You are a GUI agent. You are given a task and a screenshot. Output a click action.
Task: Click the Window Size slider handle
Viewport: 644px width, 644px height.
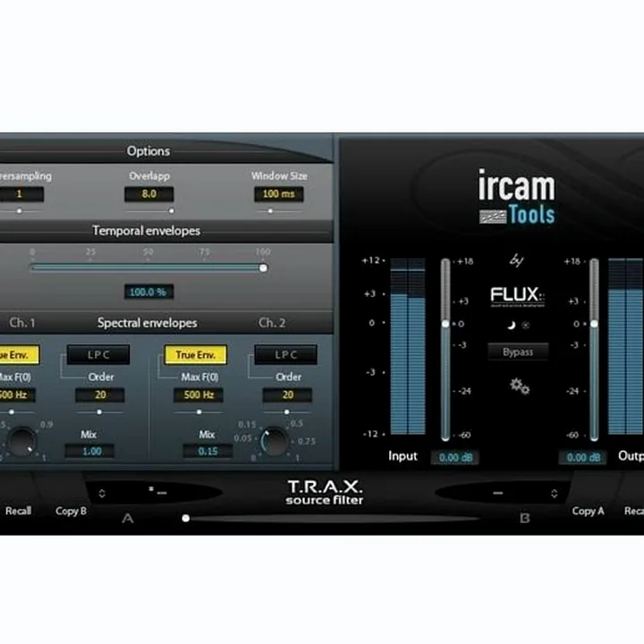pyautogui.click(x=270, y=211)
